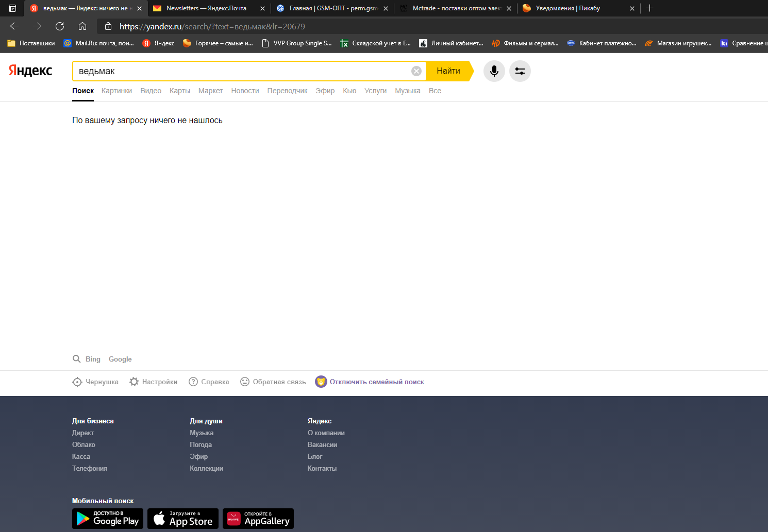This screenshot has height=532, width=768.
Task: Select the Новости search category
Action: coord(245,91)
